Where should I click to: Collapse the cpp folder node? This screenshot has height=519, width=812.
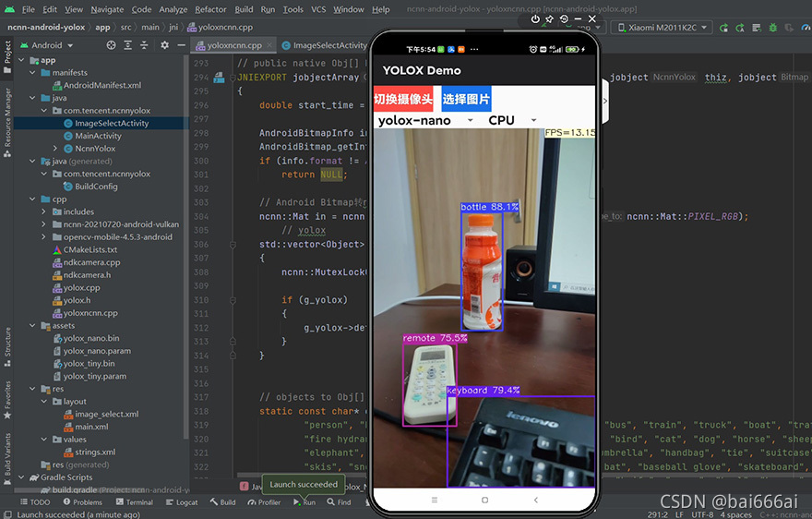coord(32,199)
